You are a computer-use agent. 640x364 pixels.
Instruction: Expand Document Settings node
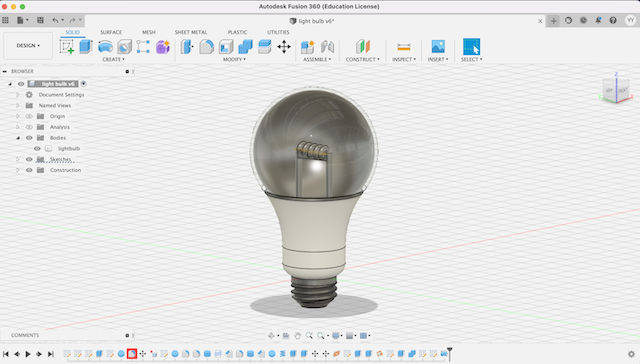[18, 95]
